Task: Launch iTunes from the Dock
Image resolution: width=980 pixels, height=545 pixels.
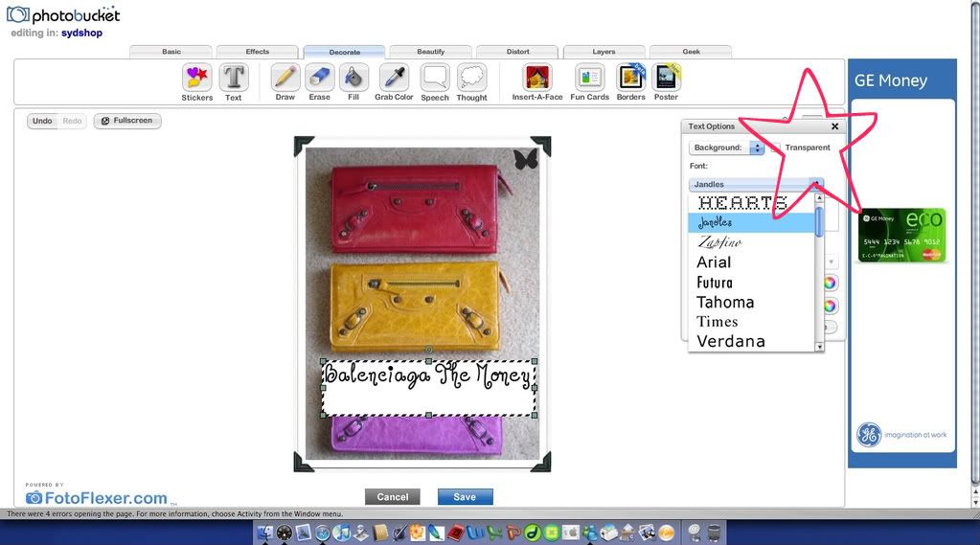Action: (x=341, y=533)
